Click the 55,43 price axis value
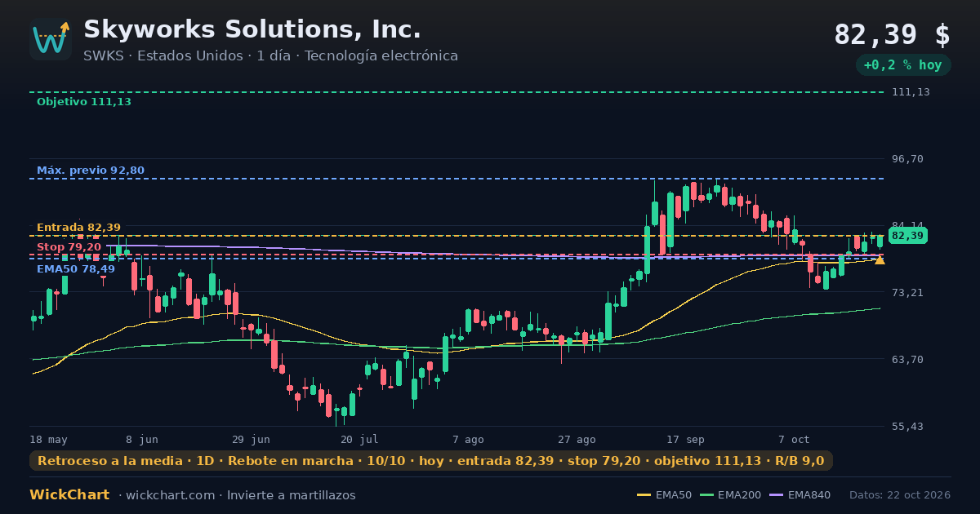The image size is (980, 514). coord(907,426)
